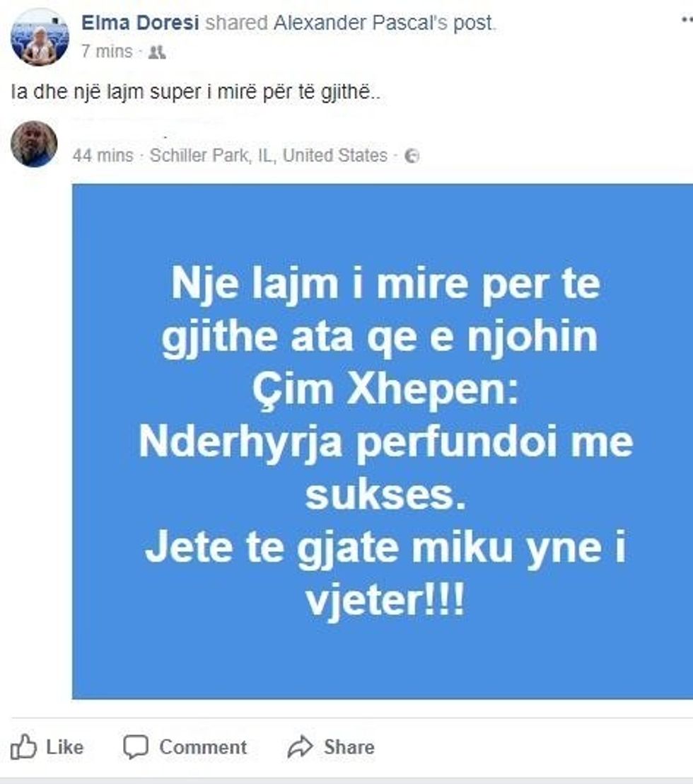Click the Çim Xhepen line in blue post
Viewport: 693px width, 784px height.
(385, 390)
